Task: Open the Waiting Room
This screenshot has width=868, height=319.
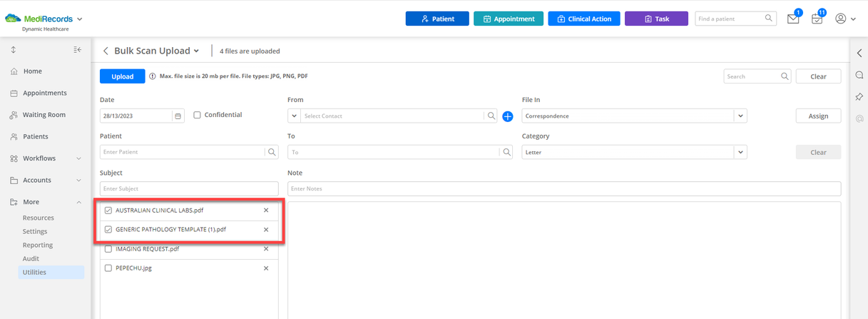Action: [x=44, y=115]
